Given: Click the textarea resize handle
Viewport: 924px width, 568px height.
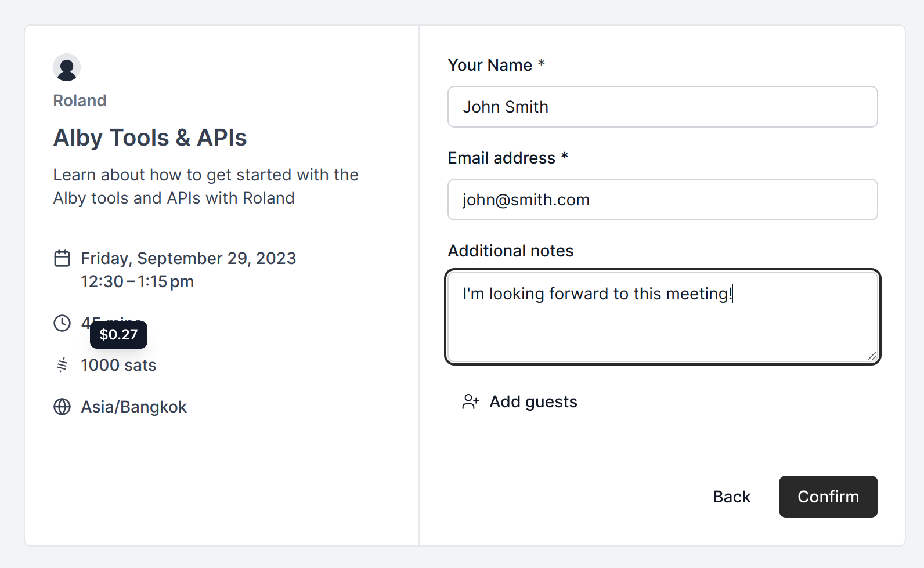Looking at the screenshot, I should pos(872,356).
